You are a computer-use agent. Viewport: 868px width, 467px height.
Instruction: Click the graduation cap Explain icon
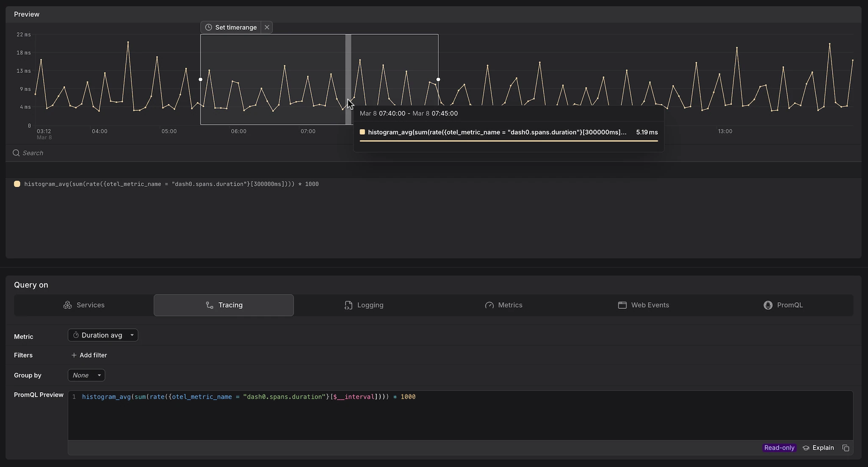pos(806,448)
